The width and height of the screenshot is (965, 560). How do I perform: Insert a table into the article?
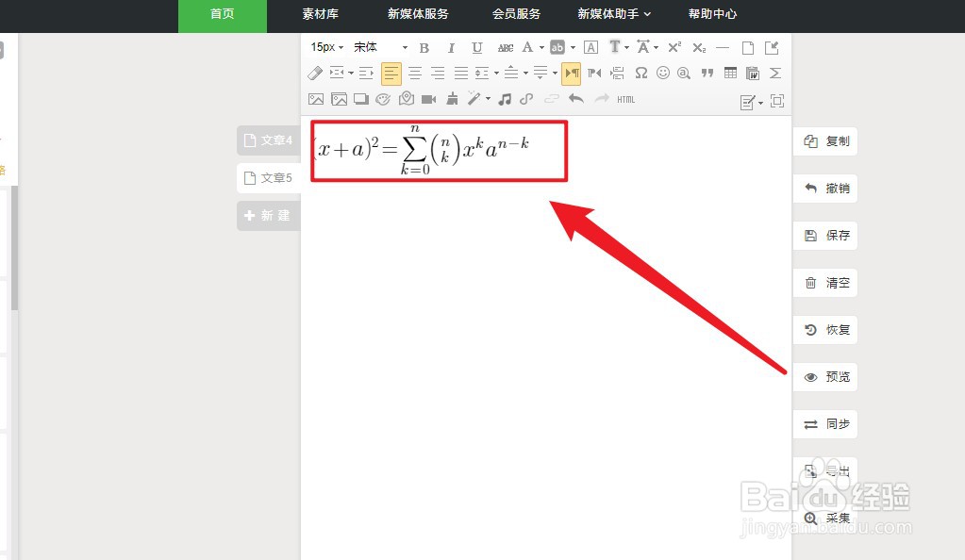[x=730, y=73]
